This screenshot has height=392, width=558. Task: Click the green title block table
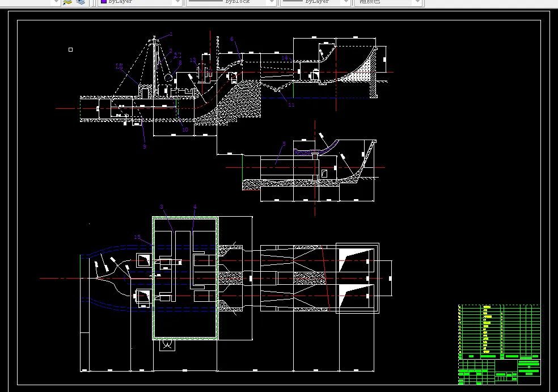pyautogui.click(x=499, y=344)
